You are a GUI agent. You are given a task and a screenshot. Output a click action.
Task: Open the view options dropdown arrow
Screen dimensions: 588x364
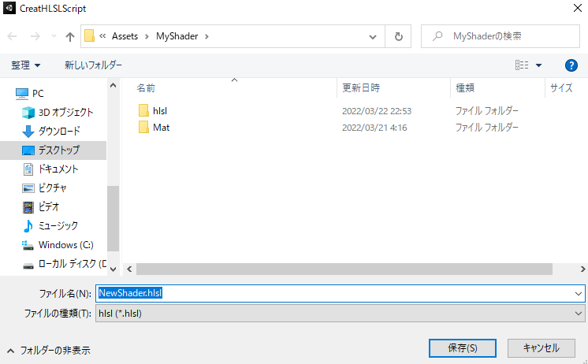coord(538,65)
